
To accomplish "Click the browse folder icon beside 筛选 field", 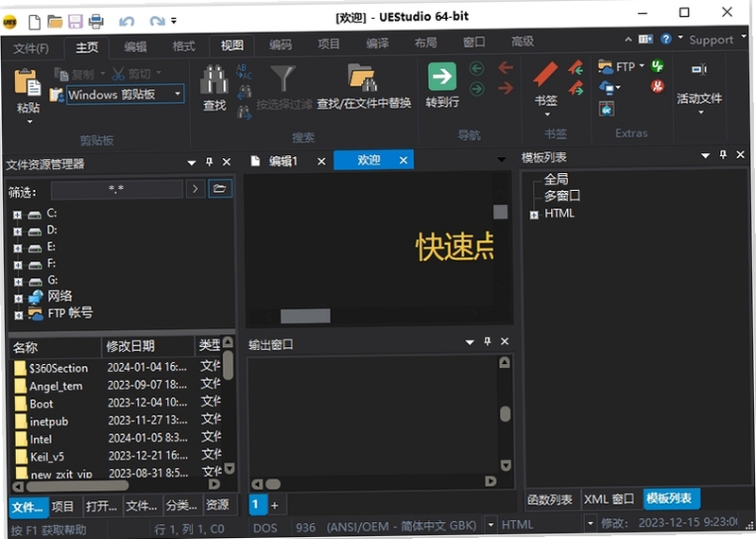I will click(x=220, y=188).
